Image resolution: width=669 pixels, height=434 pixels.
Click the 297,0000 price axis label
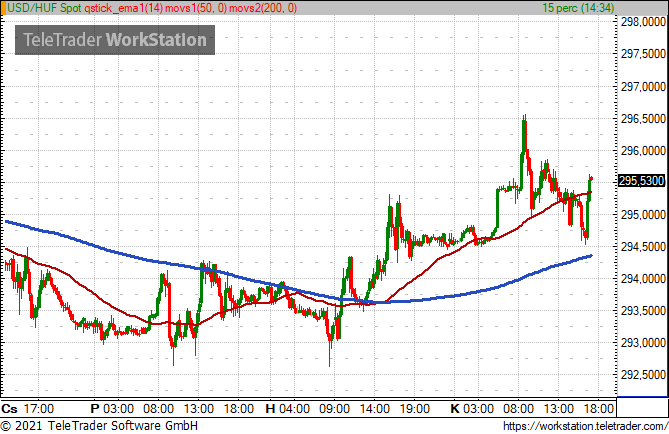643,87
